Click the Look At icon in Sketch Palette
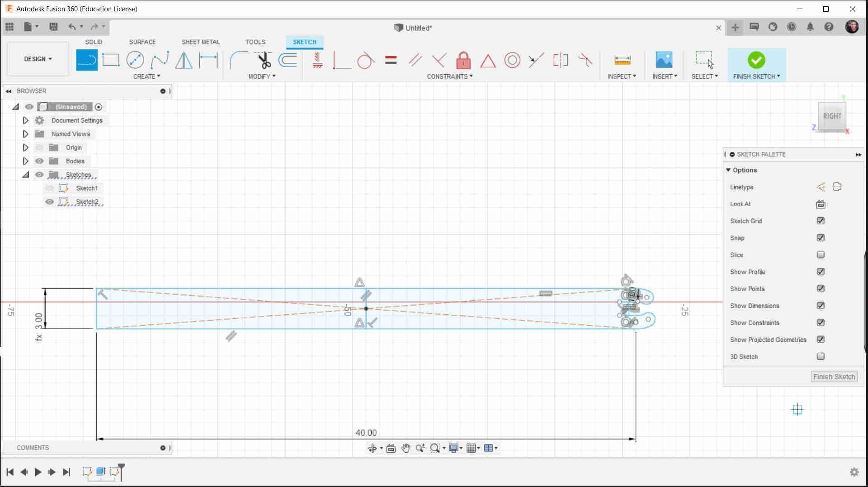The width and height of the screenshot is (868, 487). (x=821, y=204)
